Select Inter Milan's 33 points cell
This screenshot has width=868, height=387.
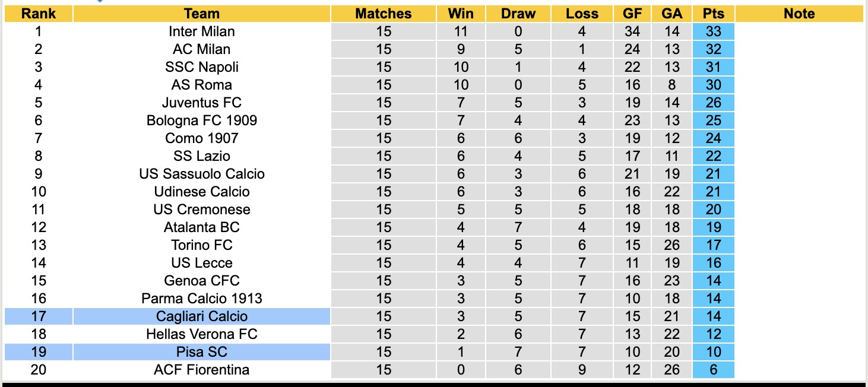pos(713,31)
